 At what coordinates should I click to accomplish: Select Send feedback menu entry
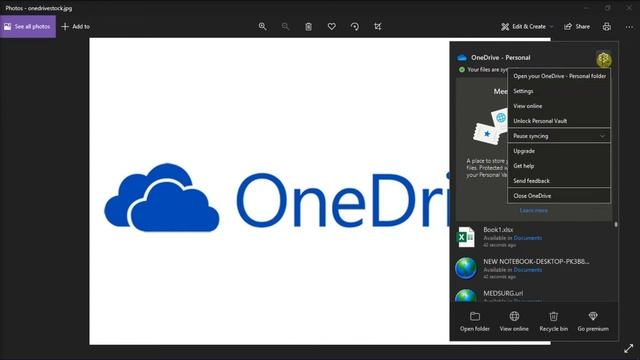tap(559, 181)
